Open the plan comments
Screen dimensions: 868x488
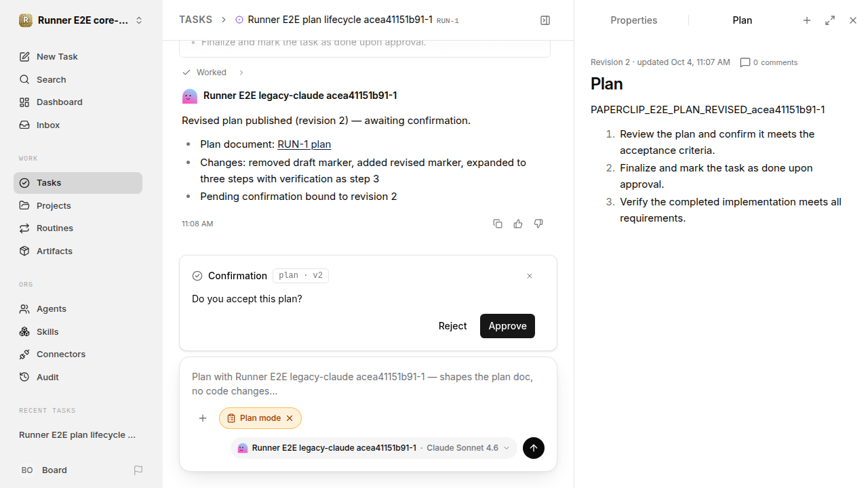pyautogui.click(x=769, y=62)
